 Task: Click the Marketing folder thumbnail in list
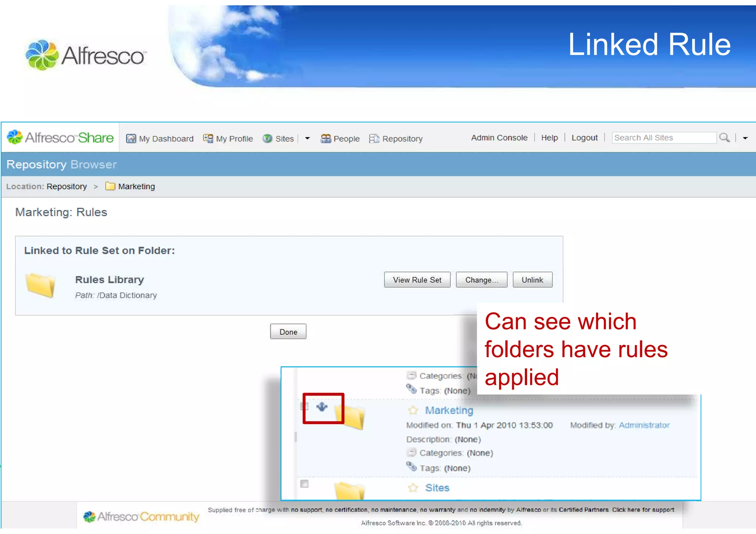coord(350,417)
